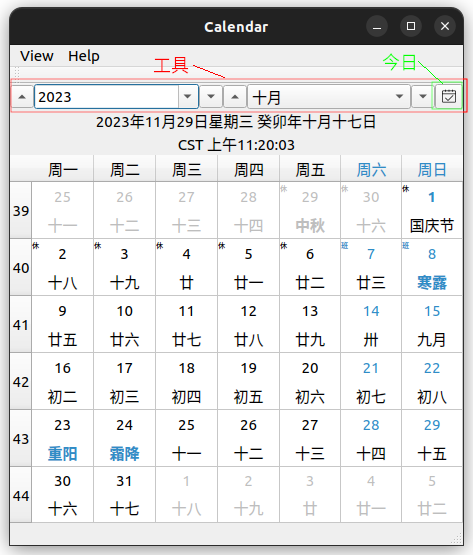Go to previous month with up arrow
473x555 pixels.
[x=235, y=96]
